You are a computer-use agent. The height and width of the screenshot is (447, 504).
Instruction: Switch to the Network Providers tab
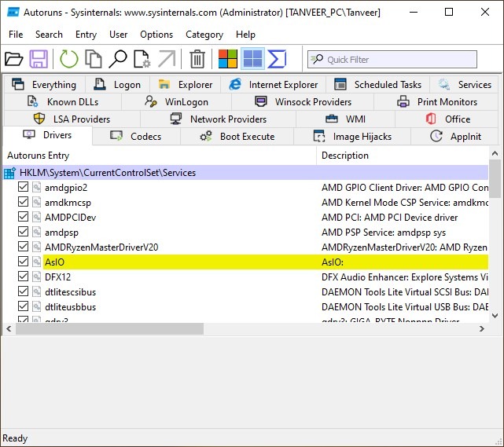pos(219,119)
